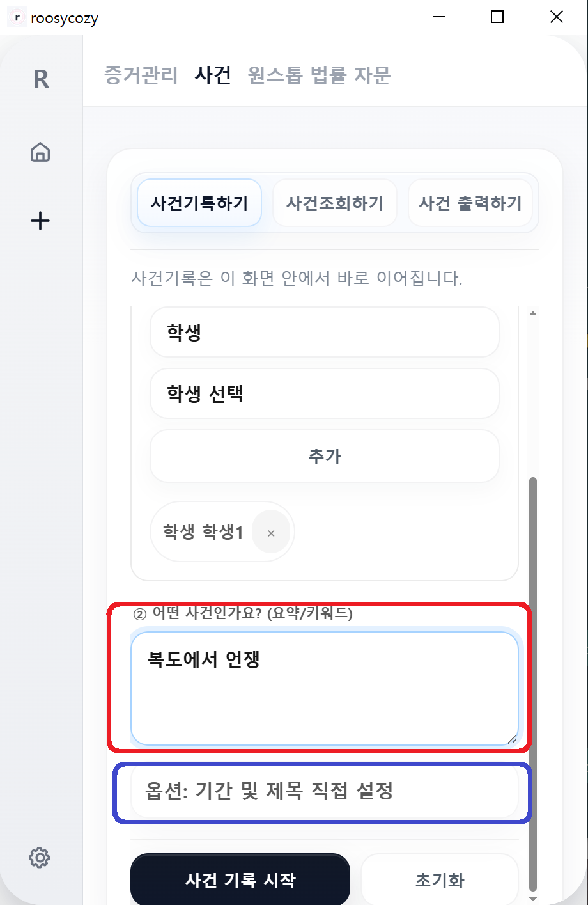Click the plus icon to add new item
The height and width of the screenshot is (905, 588).
(40, 221)
